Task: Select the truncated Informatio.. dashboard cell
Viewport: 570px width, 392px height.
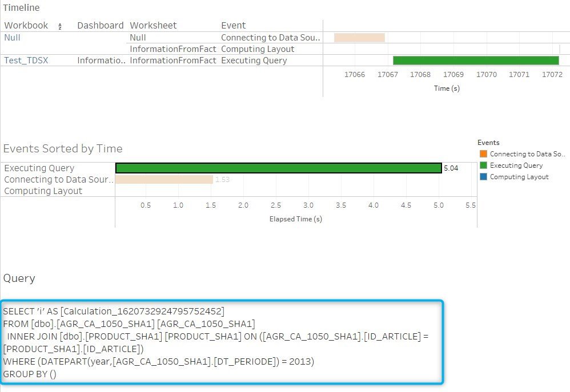Action: (x=101, y=60)
